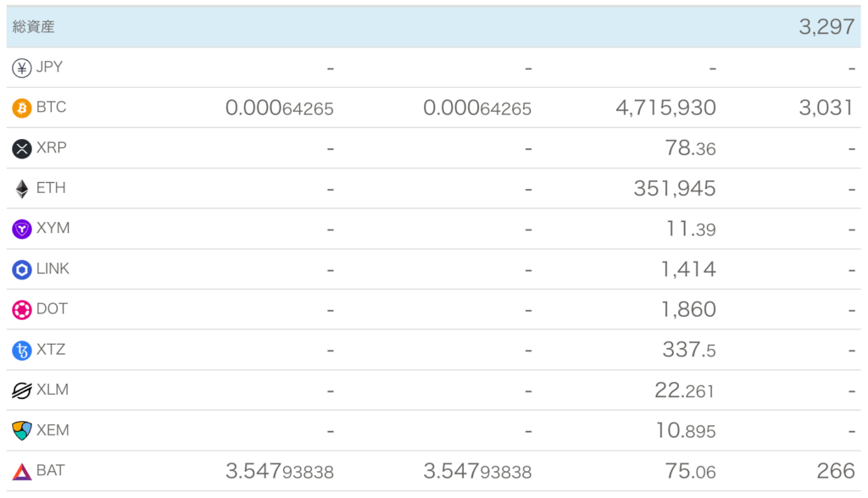Click the orange Bitcoin BTC icon

click(x=21, y=108)
